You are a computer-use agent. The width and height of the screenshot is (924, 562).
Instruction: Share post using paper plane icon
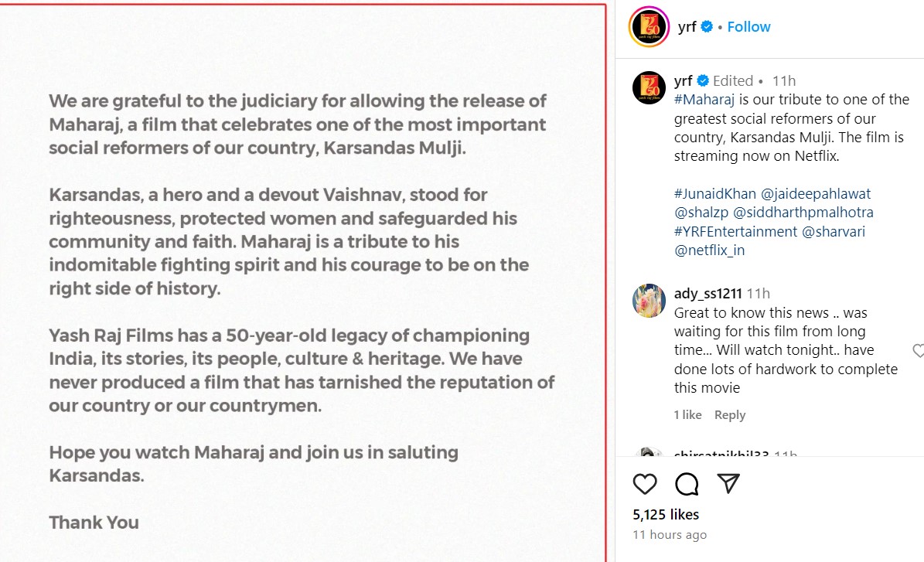tap(728, 484)
